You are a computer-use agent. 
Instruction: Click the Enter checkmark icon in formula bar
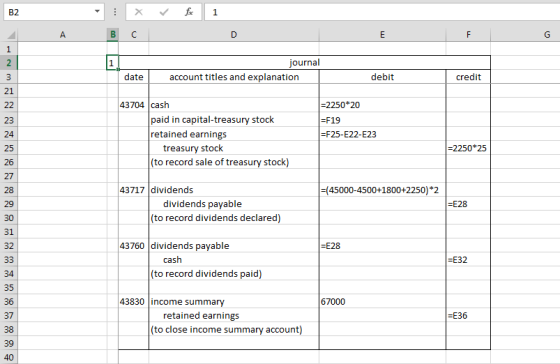coord(164,12)
